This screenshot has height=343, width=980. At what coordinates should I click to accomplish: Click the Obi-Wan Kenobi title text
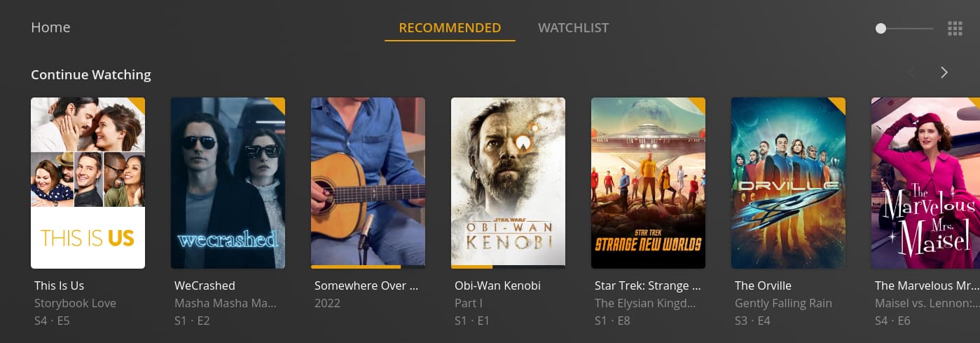[x=497, y=285]
